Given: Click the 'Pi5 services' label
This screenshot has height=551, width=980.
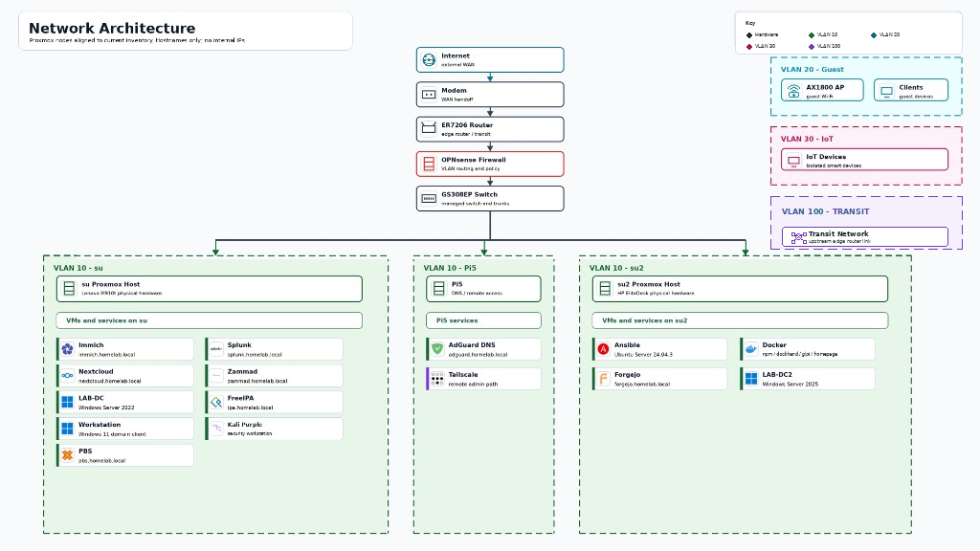Looking at the screenshot, I should point(457,320).
